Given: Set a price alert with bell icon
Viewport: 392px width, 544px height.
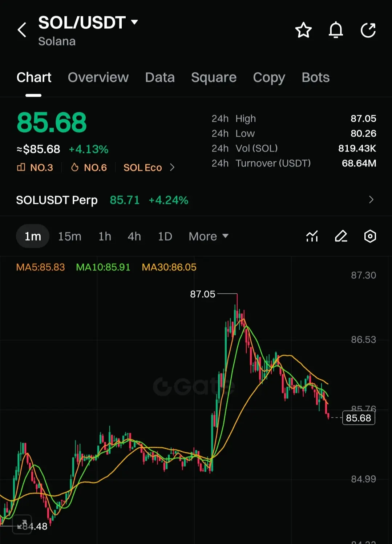Looking at the screenshot, I should [x=336, y=30].
